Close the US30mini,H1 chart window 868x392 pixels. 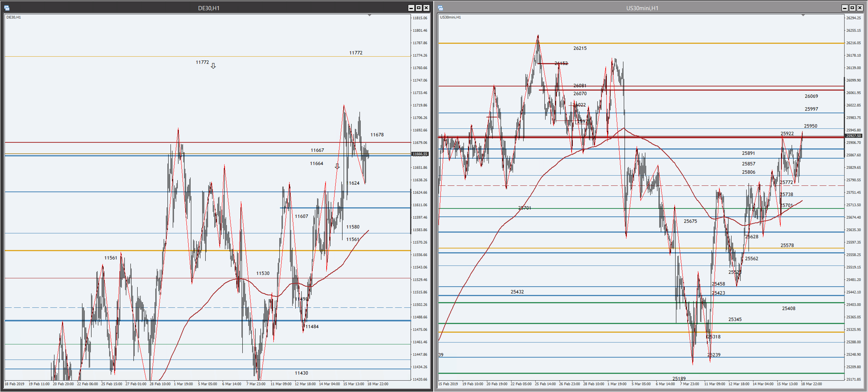pos(860,8)
